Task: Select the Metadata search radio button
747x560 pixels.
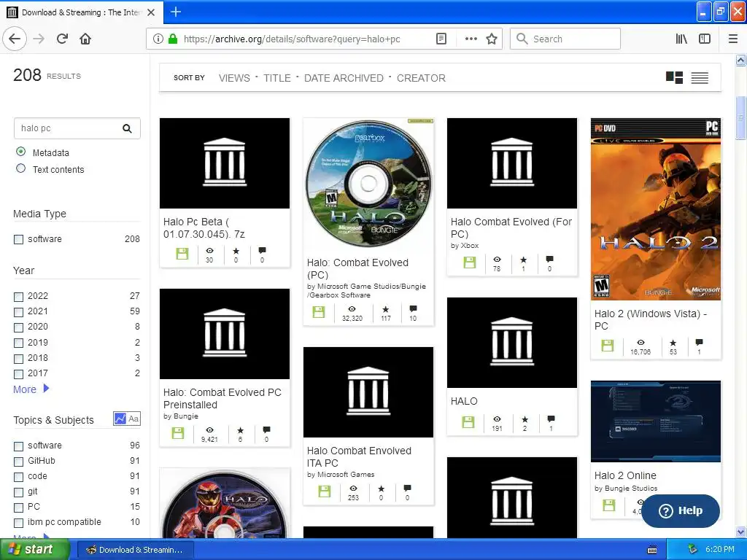Action: (20, 152)
